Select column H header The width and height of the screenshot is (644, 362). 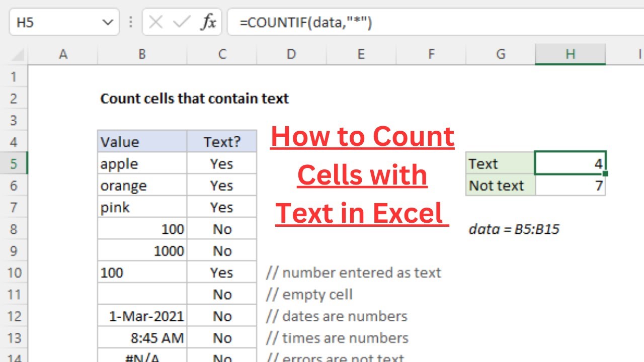pyautogui.click(x=571, y=54)
